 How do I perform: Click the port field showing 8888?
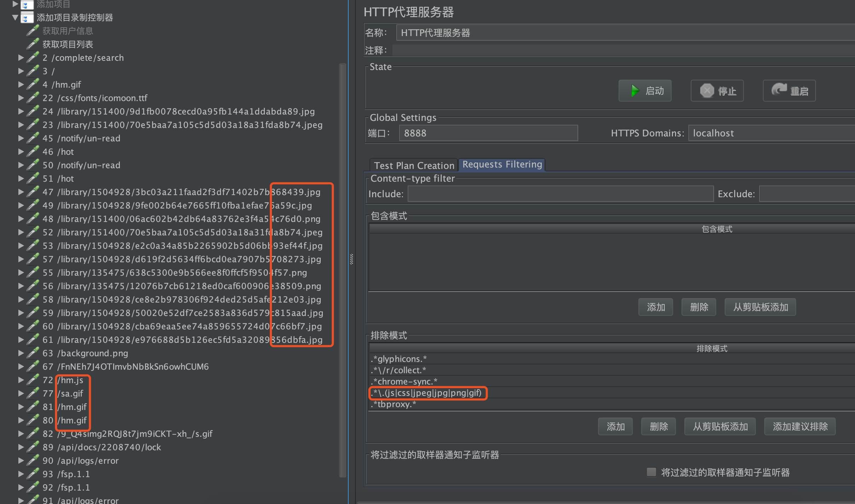pyautogui.click(x=488, y=133)
